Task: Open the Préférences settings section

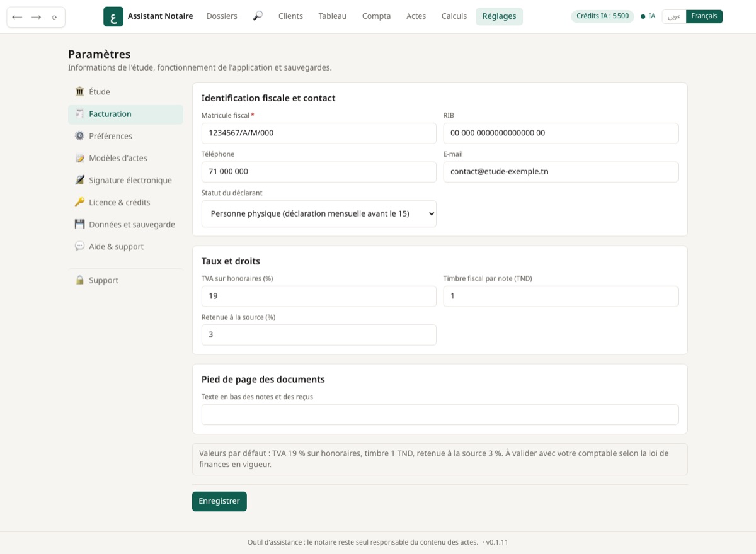Action: (125, 136)
